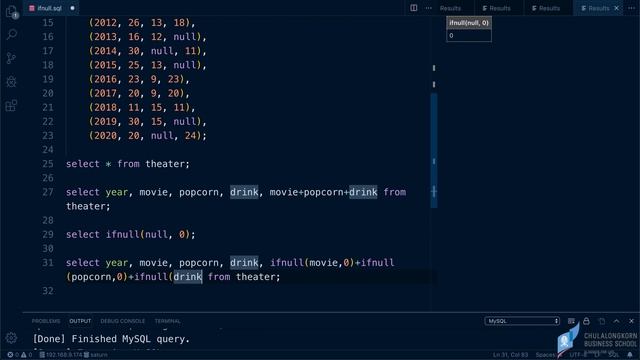Open notifications bell in status bar
Screen dimensions: 640x360
(630, 355)
